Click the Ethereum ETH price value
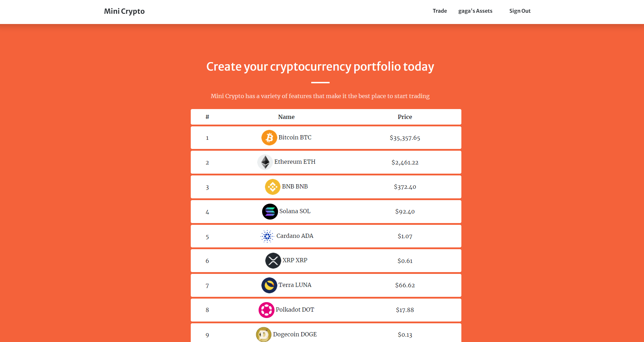This screenshot has height=342, width=644. [404, 162]
